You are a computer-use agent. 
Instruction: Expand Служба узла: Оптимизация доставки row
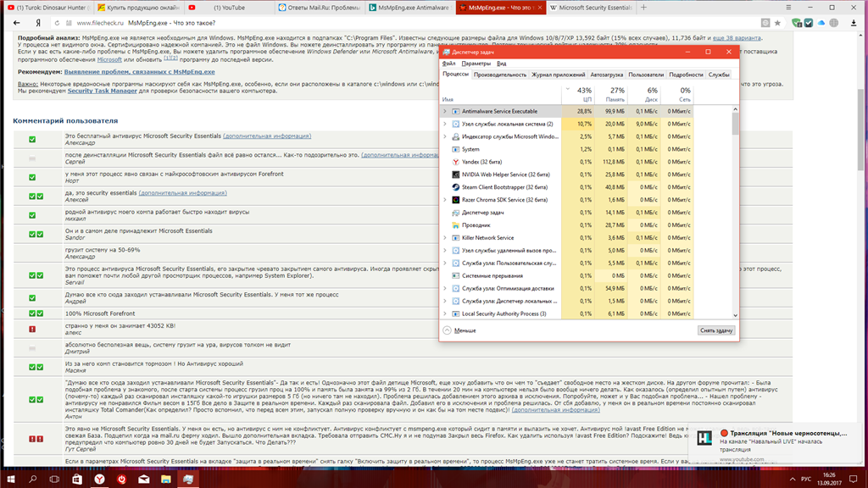tap(444, 288)
